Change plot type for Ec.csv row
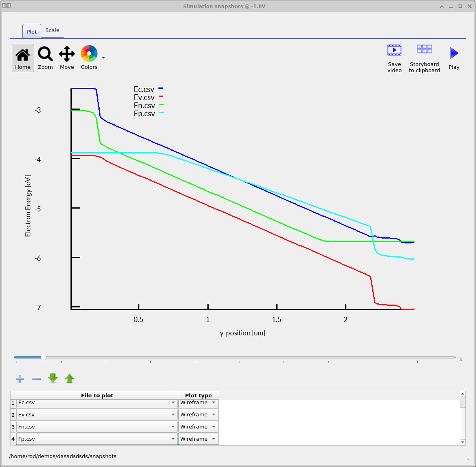The height and width of the screenshot is (467, 476). point(198,403)
